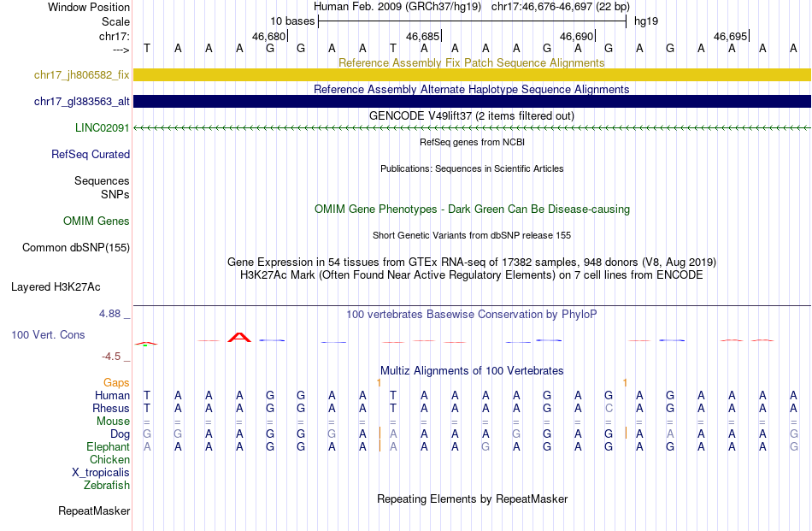Click the chr17_jh806582_fix track label

82,74
